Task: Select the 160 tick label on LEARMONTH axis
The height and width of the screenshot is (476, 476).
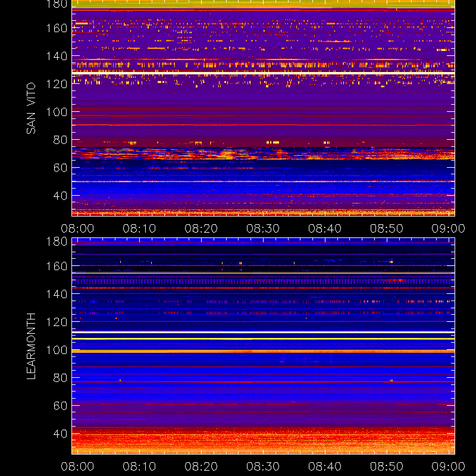Action: pyautogui.click(x=57, y=266)
